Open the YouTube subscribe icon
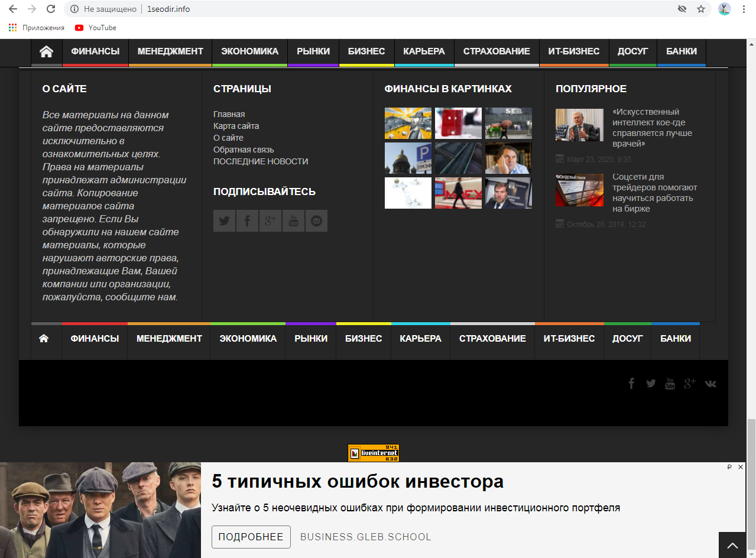Screen dimensions: 756x558 [x=293, y=221]
